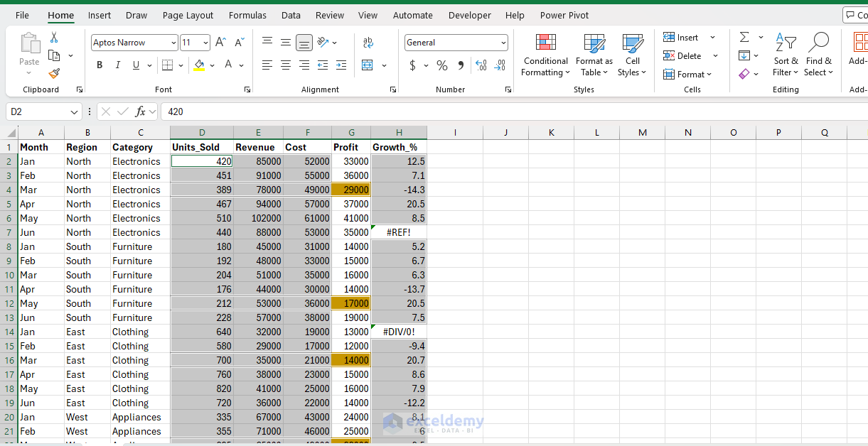Toggle Align Right

pyautogui.click(x=304, y=65)
